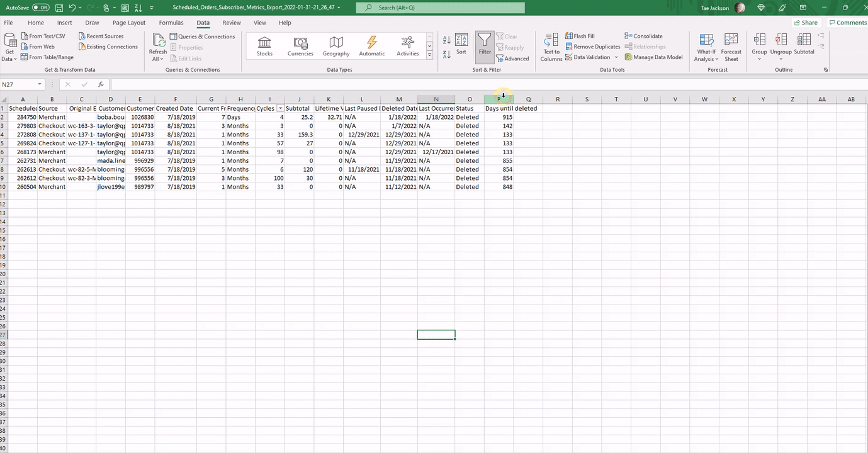Open the Outline dialog launcher
The height and width of the screenshot is (453, 868).
(826, 70)
